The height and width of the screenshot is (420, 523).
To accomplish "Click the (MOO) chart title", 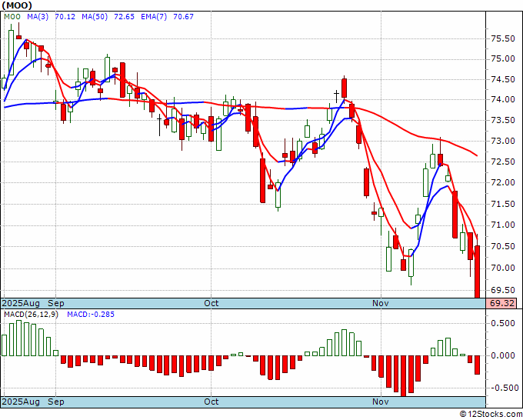I will (17, 5).
